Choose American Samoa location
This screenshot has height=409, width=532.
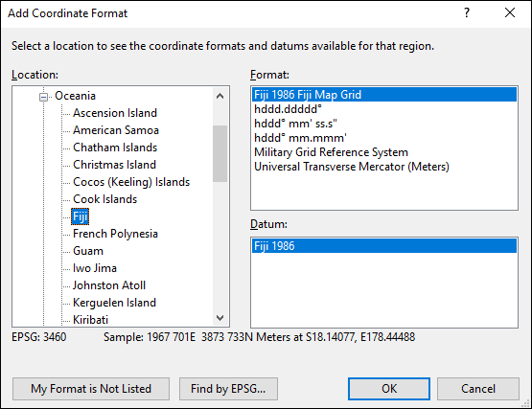tap(116, 130)
